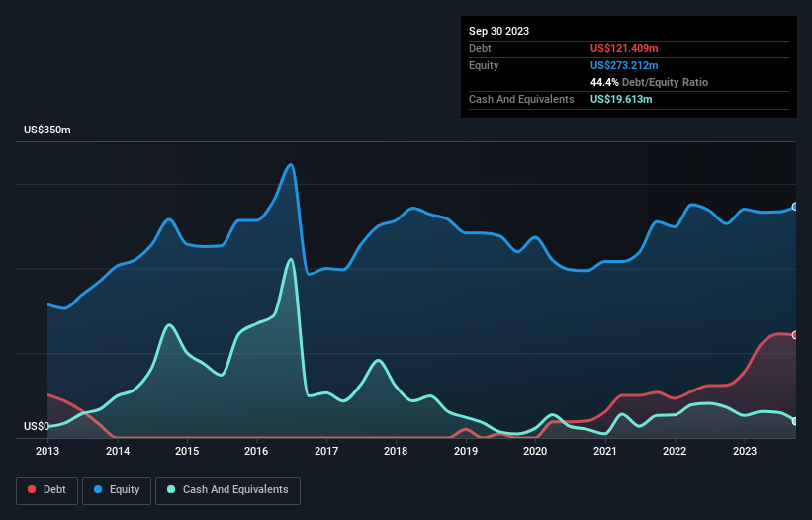Click the 2013 axis label
This screenshot has height=520, width=812.
(x=47, y=451)
